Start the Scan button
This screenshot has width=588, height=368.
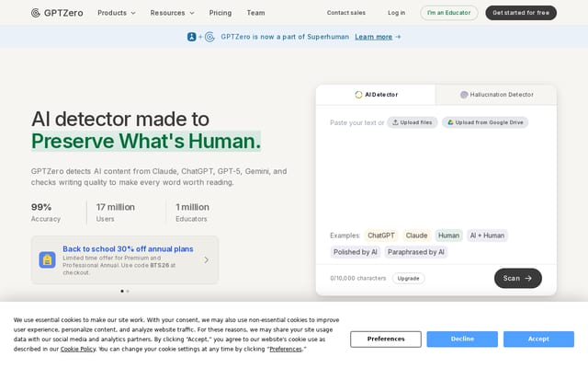(518, 278)
